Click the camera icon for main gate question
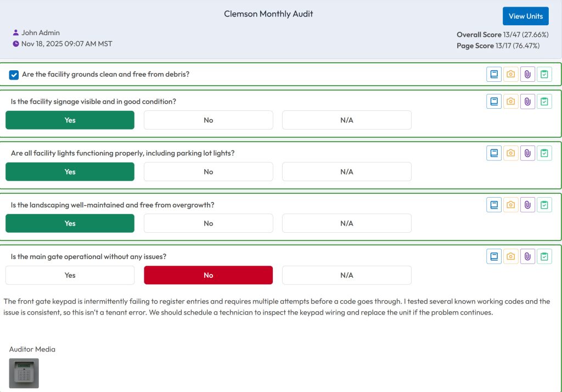Screen dimensions: 562x392 (511, 256)
